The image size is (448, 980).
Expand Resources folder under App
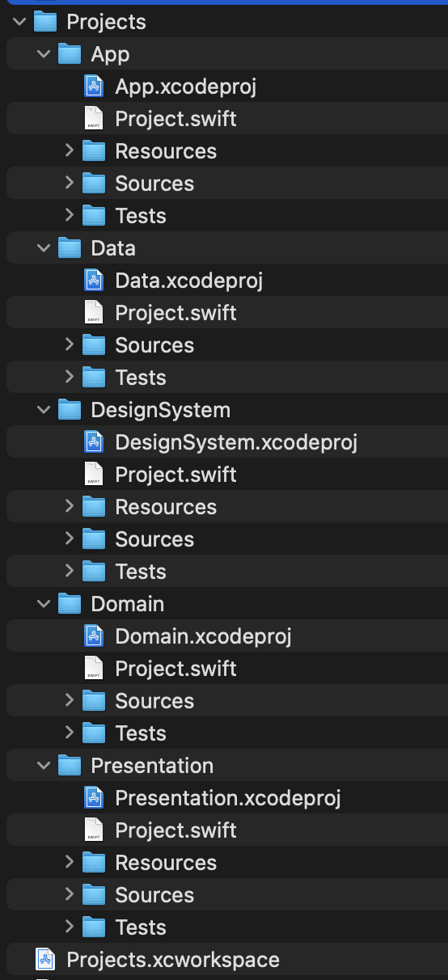(x=69, y=150)
